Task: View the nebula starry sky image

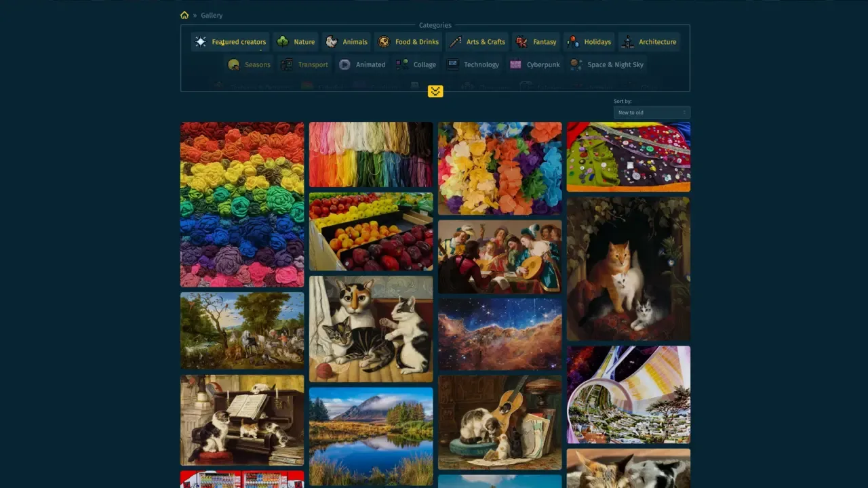Action: (x=500, y=334)
